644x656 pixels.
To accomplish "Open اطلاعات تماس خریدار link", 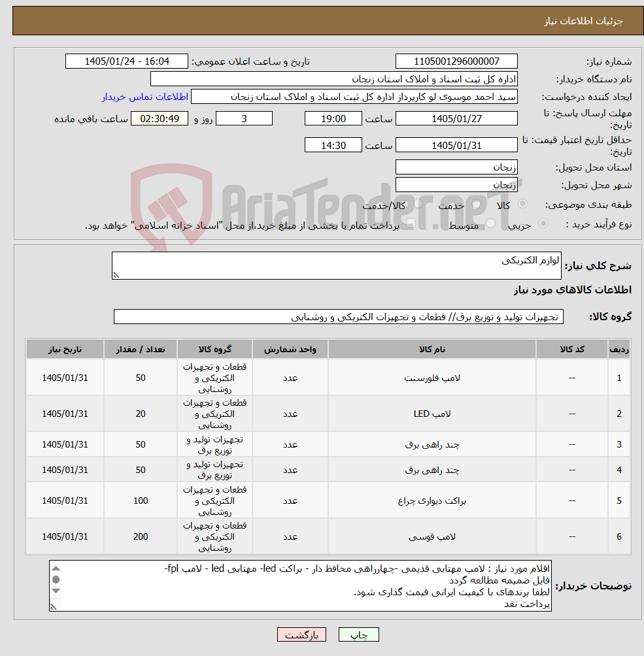I will pyautogui.click(x=145, y=97).
